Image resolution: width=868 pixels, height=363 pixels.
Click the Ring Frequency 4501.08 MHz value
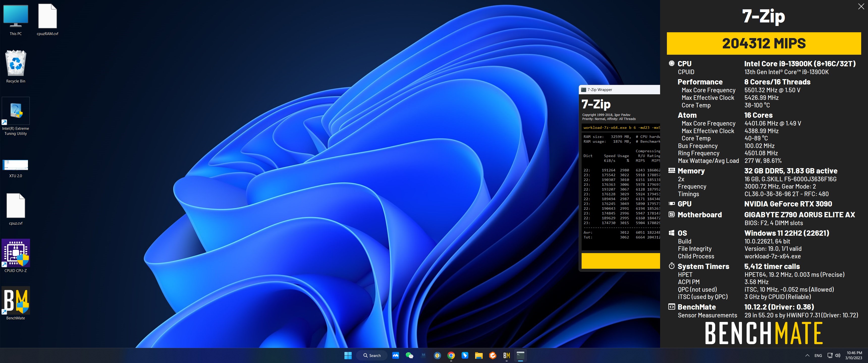tap(761, 153)
